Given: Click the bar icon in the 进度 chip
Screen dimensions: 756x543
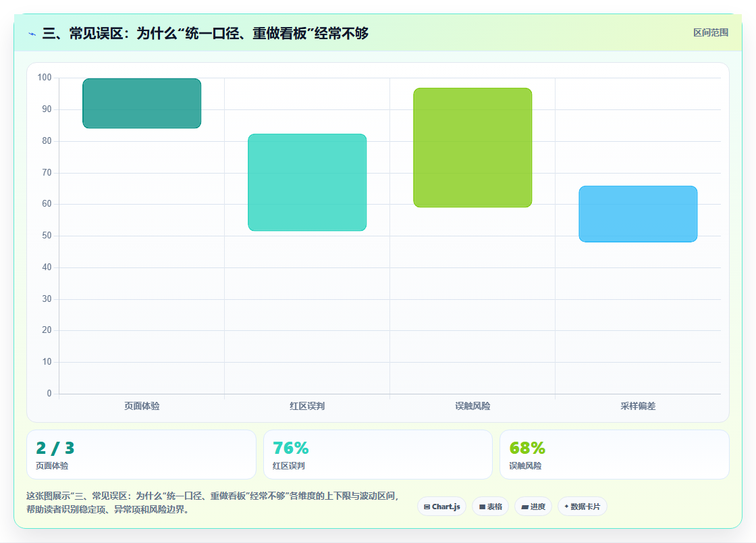Looking at the screenshot, I should point(525,507).
